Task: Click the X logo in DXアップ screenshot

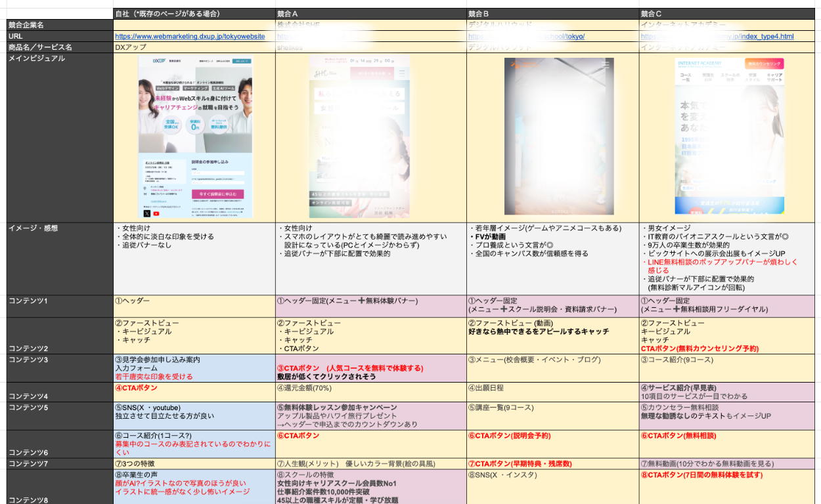Action: pyautogui.click(x=146, y=213)
